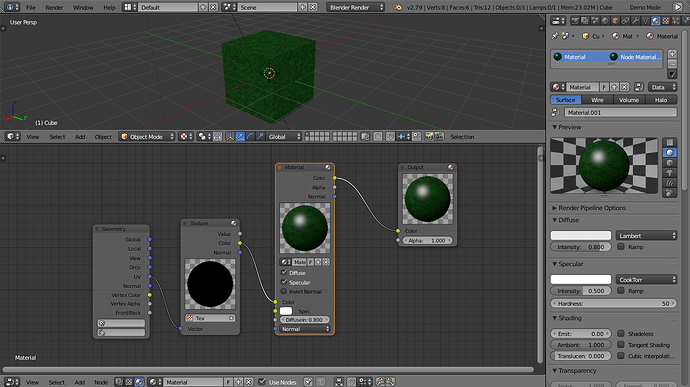Open the Render menu
Screen dimensions: 690x387
(54, 7)
